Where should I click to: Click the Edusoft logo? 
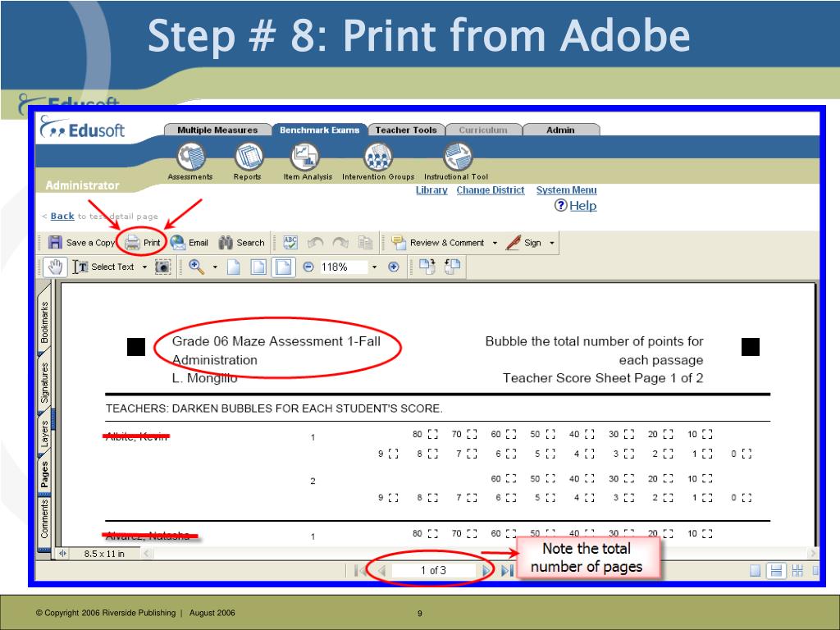click(83, 129)
